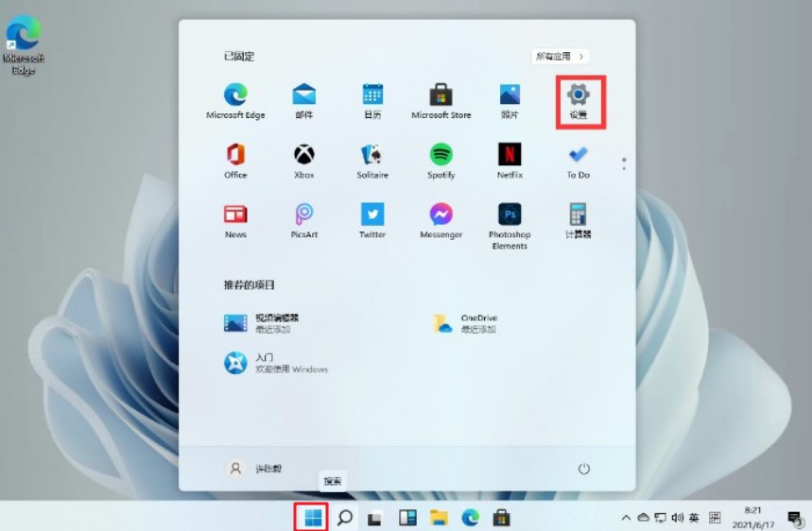Open Spotify from pinned apps
Viewport: 812px width, 531px height.
pos(441,161)
